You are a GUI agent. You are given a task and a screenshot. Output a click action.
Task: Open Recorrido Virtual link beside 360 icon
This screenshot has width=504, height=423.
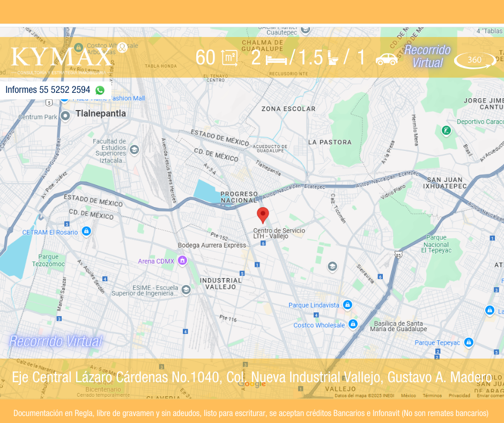pos(427,56)
